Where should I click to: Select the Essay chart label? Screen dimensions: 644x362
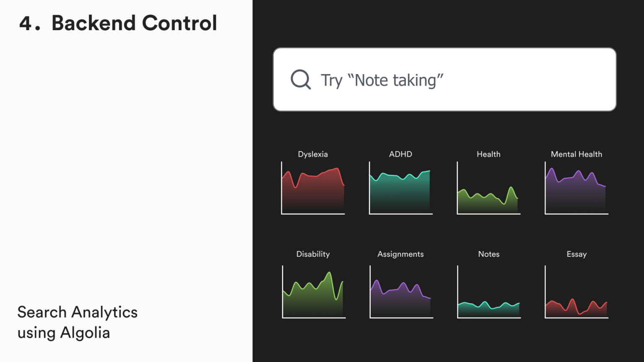[x=576, y=254]
